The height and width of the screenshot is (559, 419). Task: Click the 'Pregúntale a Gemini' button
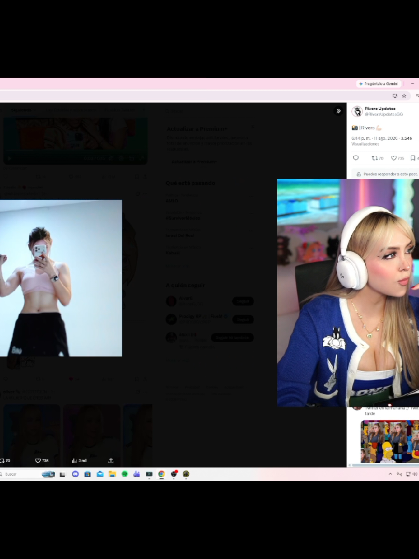[379, 84]
